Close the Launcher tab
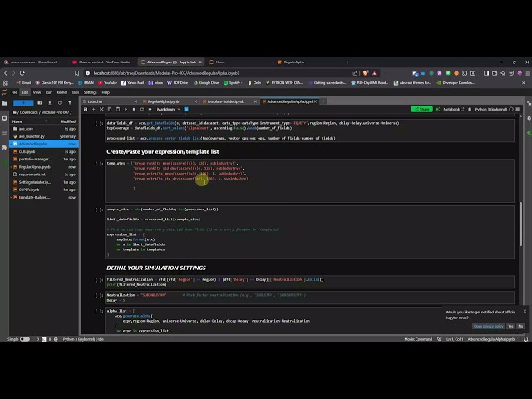Viewport: 532px width, 399px height. click(135, 101)
